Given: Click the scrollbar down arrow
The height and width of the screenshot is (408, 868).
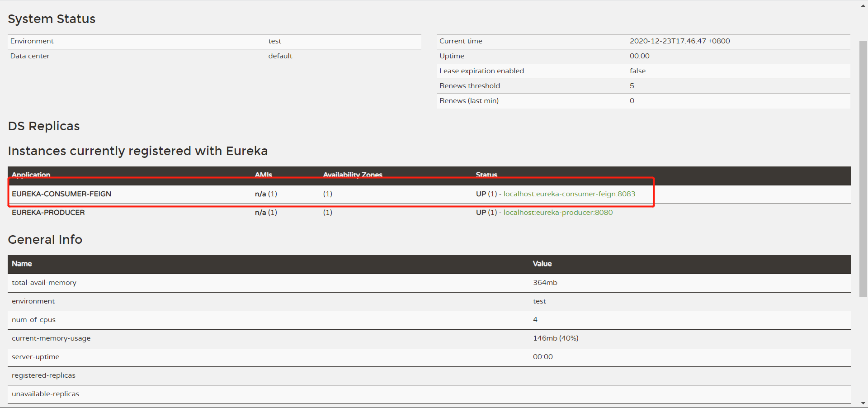Looking at the screenshot, I should coord(863,403).
